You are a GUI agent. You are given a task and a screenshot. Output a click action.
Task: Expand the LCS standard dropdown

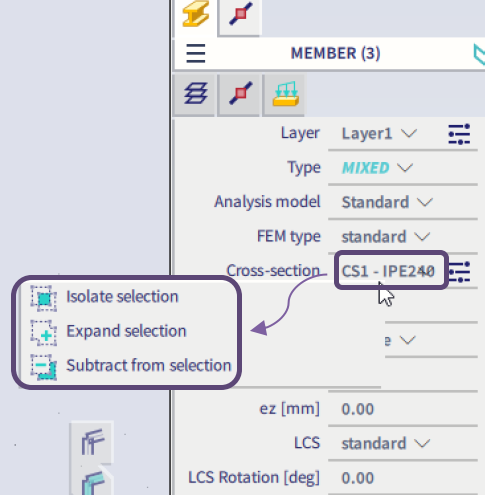point(386,443)
